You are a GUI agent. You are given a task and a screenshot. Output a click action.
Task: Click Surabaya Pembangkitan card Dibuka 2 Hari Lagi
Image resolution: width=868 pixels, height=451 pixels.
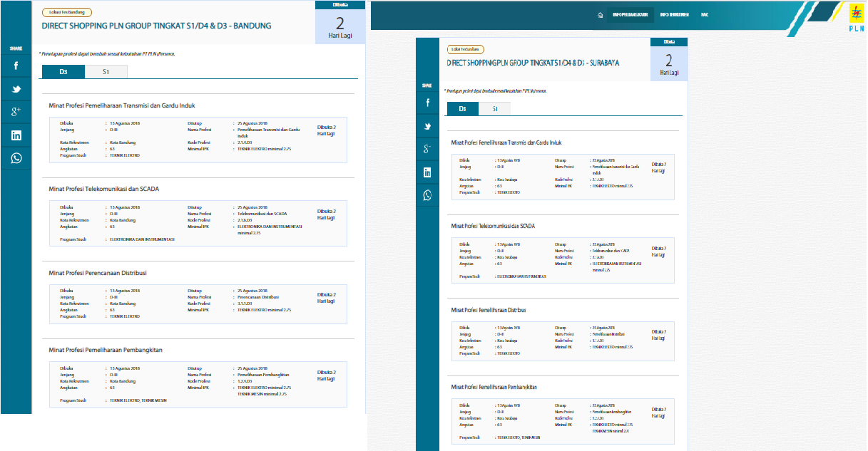click(659, 412)
